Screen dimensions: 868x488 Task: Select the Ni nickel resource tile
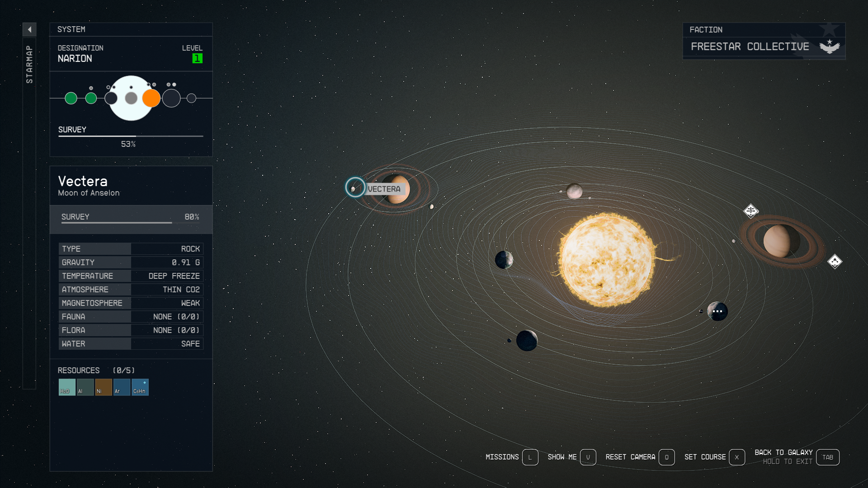pos(104,387)
